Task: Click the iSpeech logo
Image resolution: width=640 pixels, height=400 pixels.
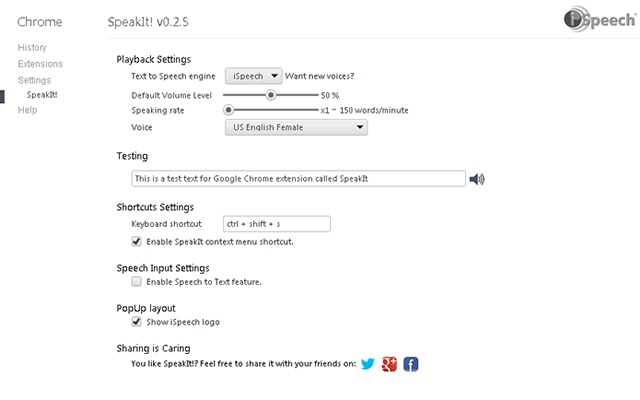Action: 600,19
